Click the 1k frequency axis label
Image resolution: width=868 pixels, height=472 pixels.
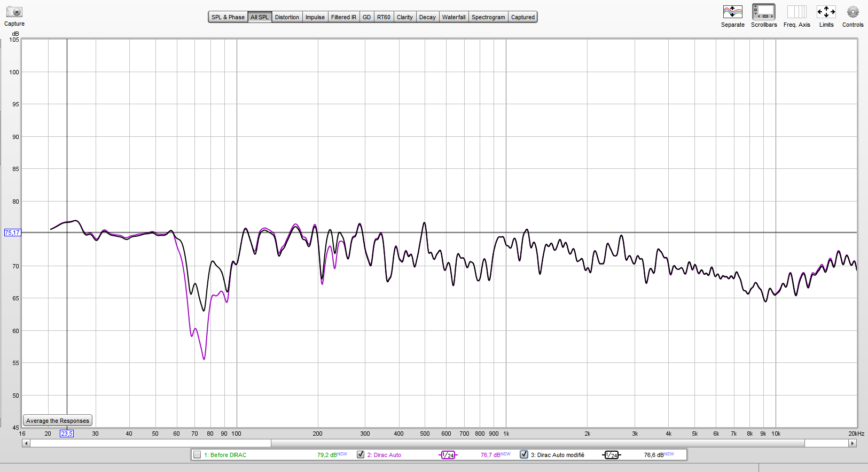click(x=506, y=434)
